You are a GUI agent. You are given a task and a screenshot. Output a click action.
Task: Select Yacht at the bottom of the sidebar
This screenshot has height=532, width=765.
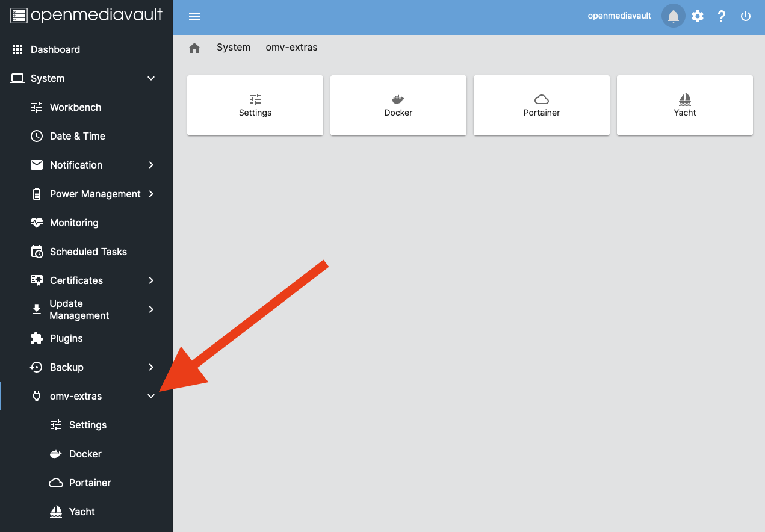[81, 512]
